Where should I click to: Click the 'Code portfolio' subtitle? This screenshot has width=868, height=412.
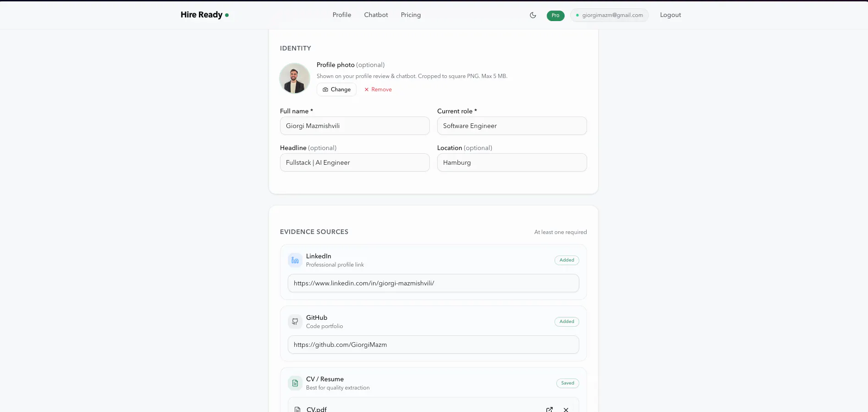tap(324, 326)
